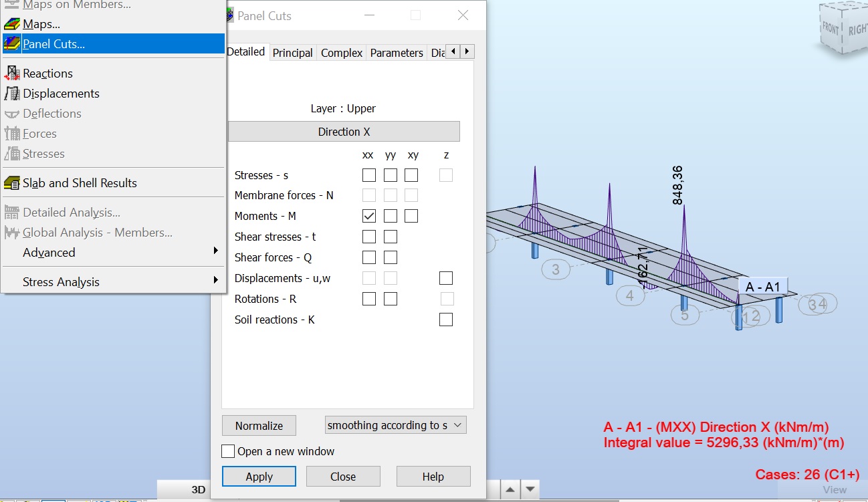
Task: Uncheck the xx checkbox for Moments - M
Action: (368, 215)
